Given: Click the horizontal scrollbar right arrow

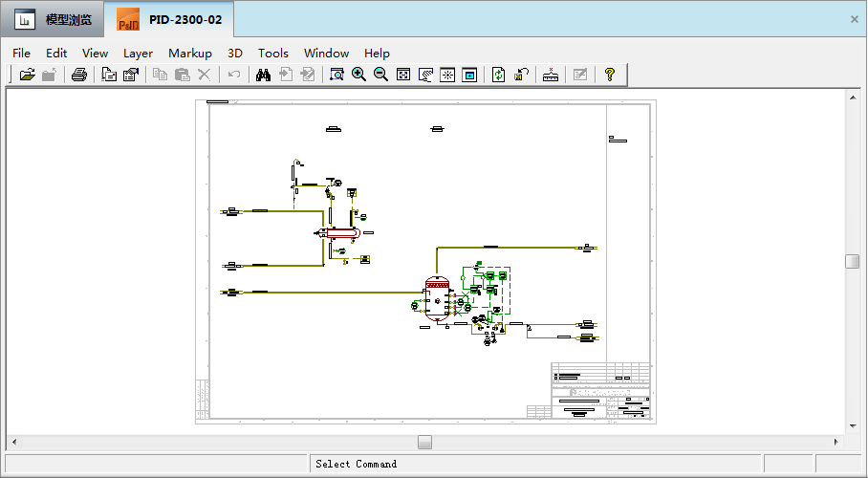Looking at the screenshot, I should pyautogui.click(x=835, y=442).
